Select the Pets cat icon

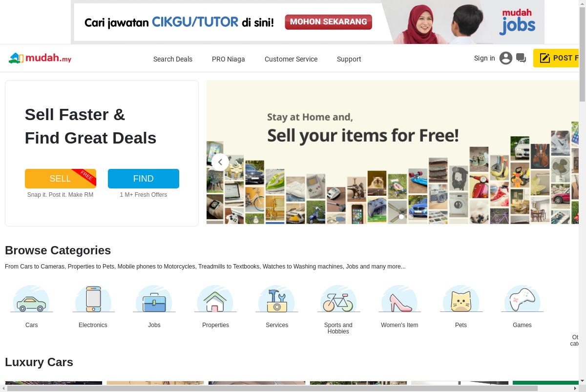[x=461, y=299]
